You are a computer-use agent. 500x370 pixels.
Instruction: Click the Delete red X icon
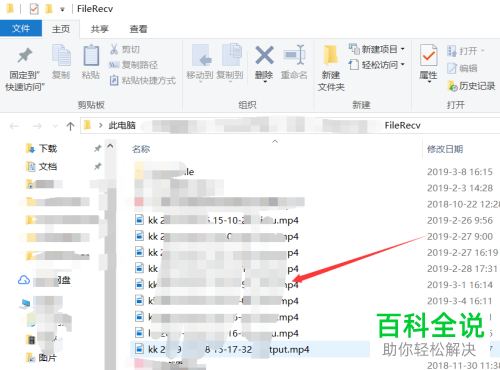[264, 55]
